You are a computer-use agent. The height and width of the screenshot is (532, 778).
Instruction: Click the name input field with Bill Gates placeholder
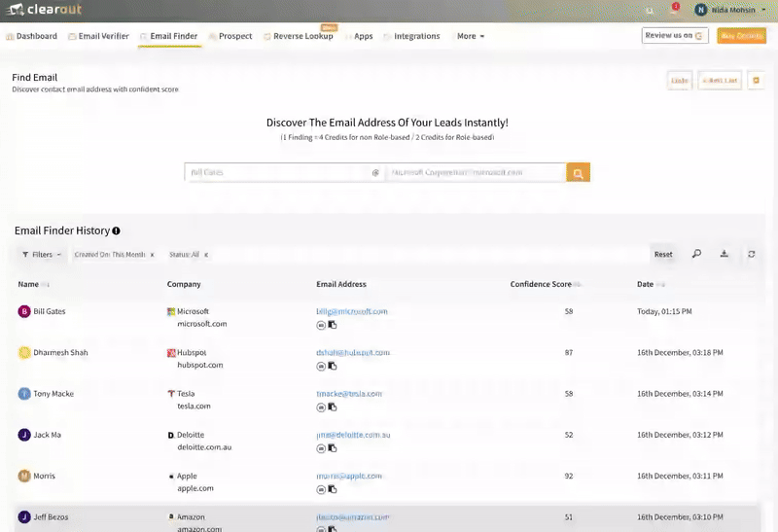click(x=278, y=173)
